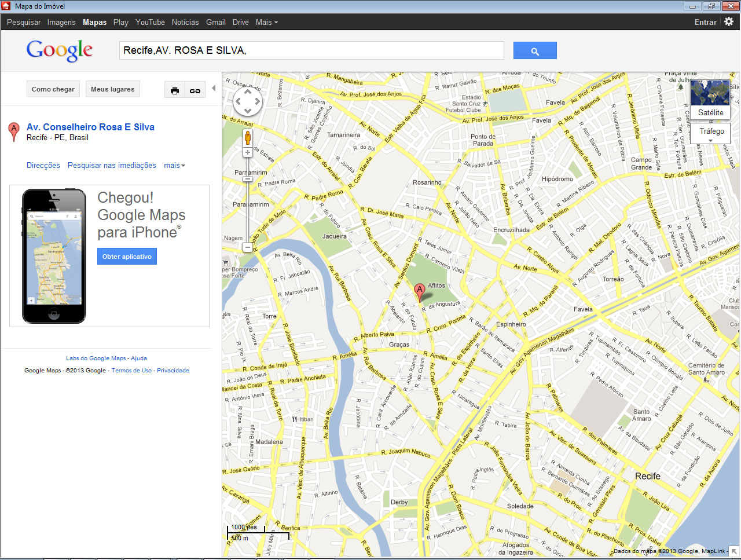Viewport: 741px width, 560px height.
Task: Click the Como chegar button
Action: pyautogui.click(x=53, y=89)
